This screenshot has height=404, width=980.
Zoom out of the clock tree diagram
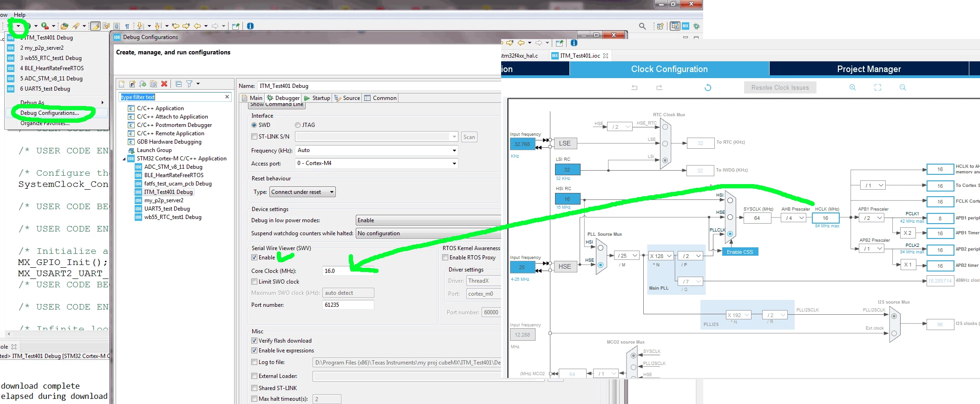click(x=903, y=87)
